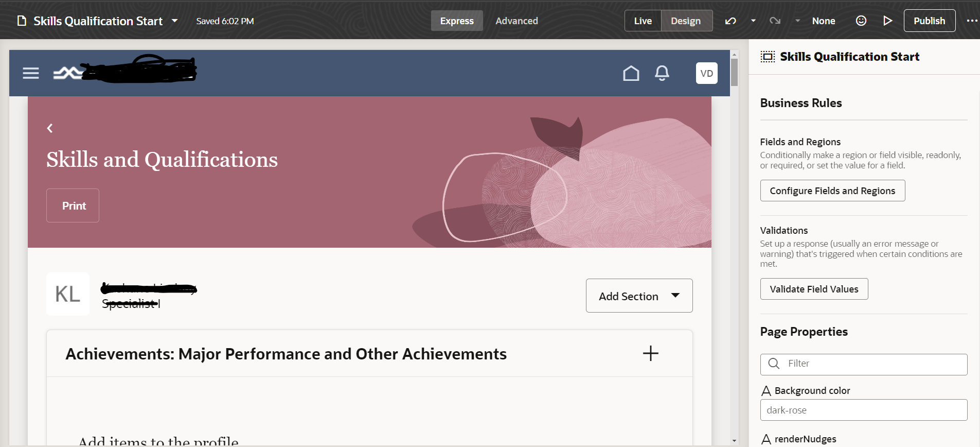The image size is (980, 447).
Task: Open the redo history dropdown arrow
Action: point(797,21)
